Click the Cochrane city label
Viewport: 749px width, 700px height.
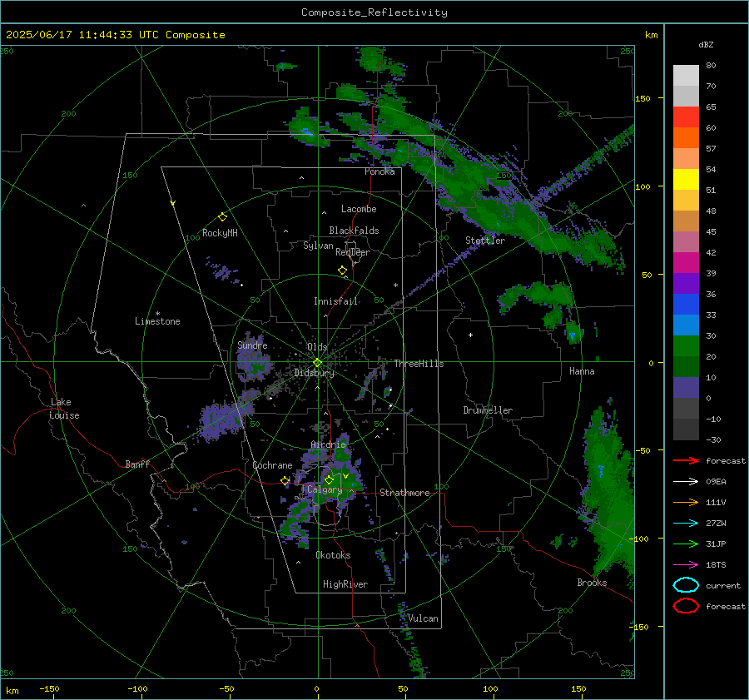pyautogui.click(x=272, y=465)
